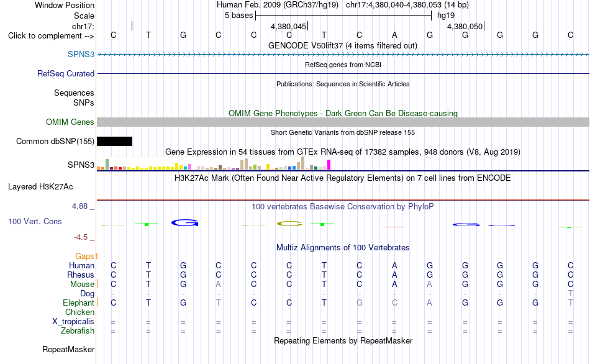Click the orange Gaps label
Viewport: 590px width, 364px height.
click(84, 257)
